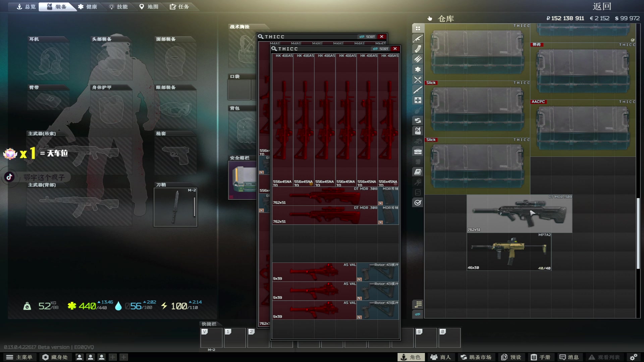Viewport: 644px width, 362px height.
Task: Open the 角色 character screen
Action: (x=411, y=357)
